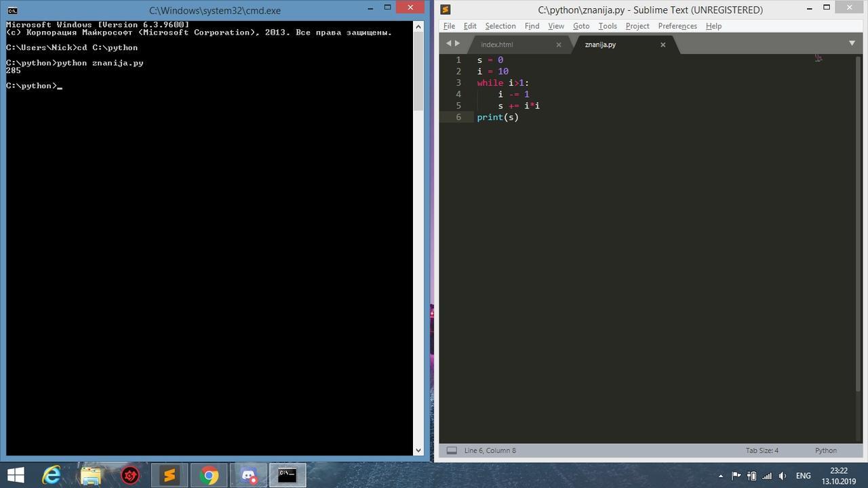Open the Goto menu
Viewport: 868px width, 488px height.
(581, 26)
